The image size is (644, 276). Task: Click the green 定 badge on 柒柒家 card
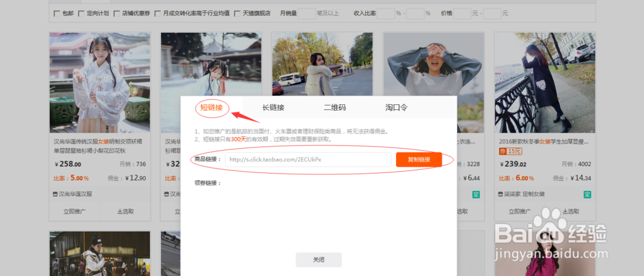[587, 194]
